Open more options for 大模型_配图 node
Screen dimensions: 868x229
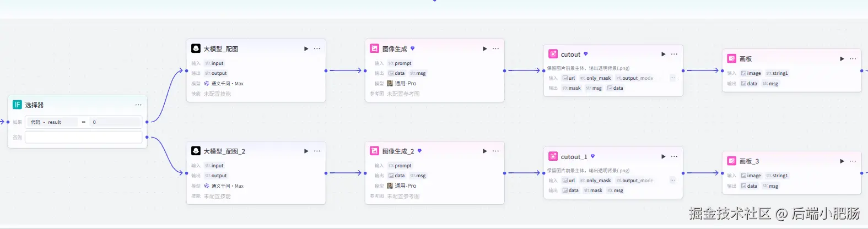point(317,49)
